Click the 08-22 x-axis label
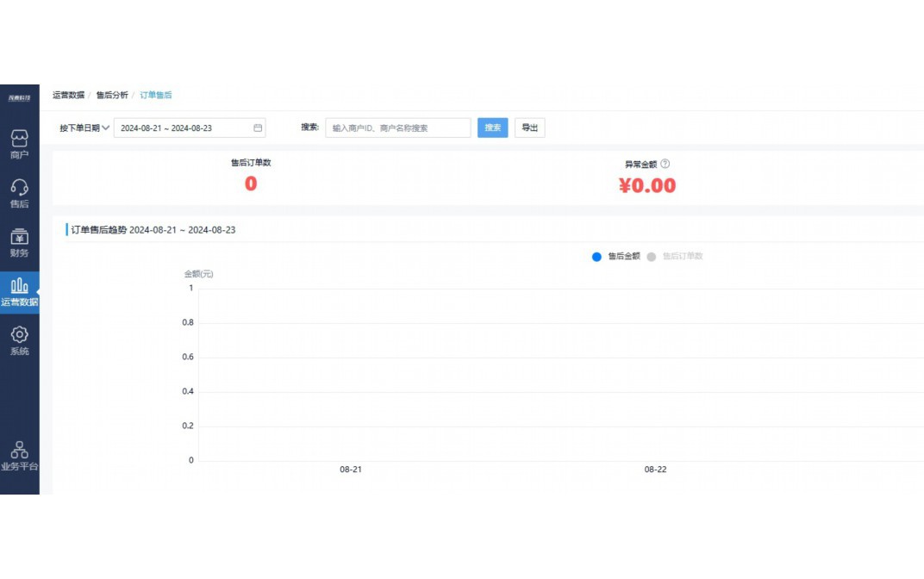Viewport: 924px width, 579px height. click(x=655, y=470)
